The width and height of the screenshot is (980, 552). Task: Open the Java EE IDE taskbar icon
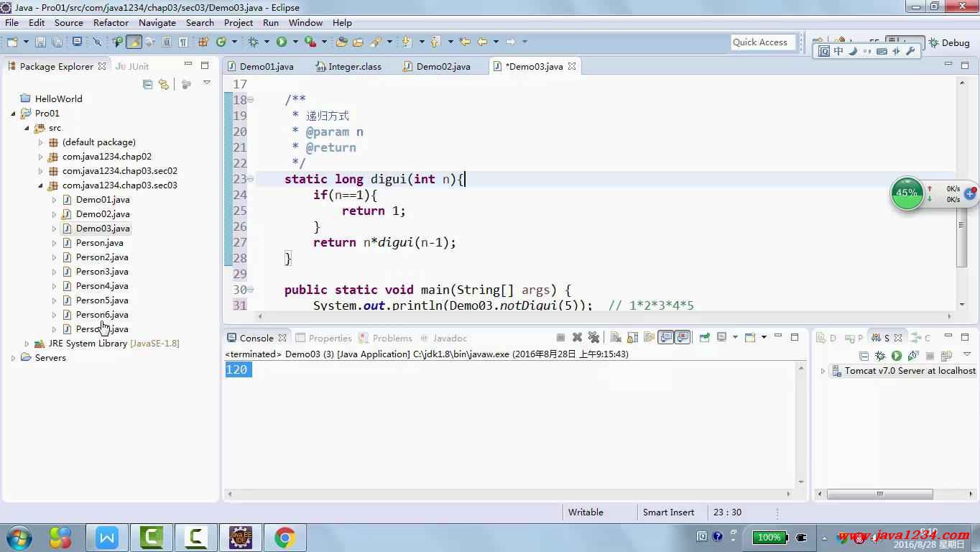pyautogui.click(x=241, y=537)
